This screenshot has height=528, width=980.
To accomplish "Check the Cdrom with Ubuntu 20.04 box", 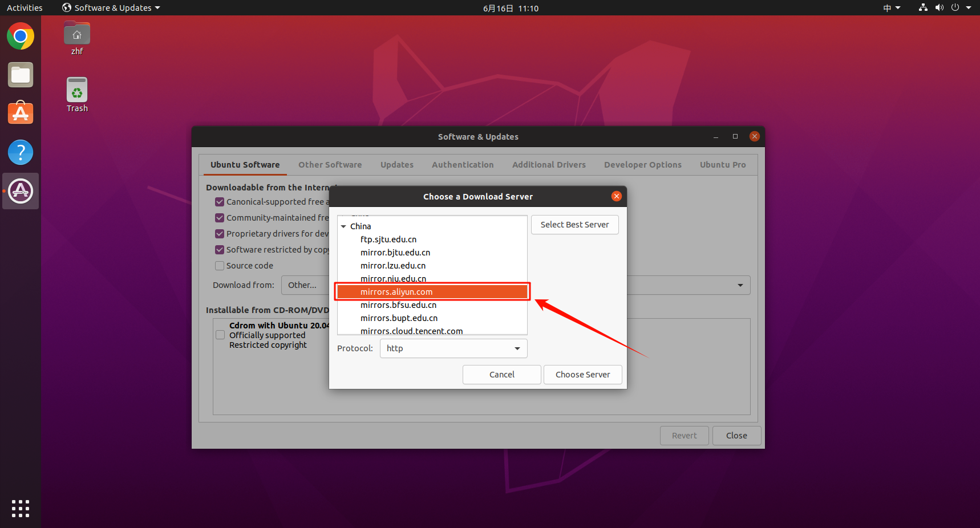I will 220,335.
